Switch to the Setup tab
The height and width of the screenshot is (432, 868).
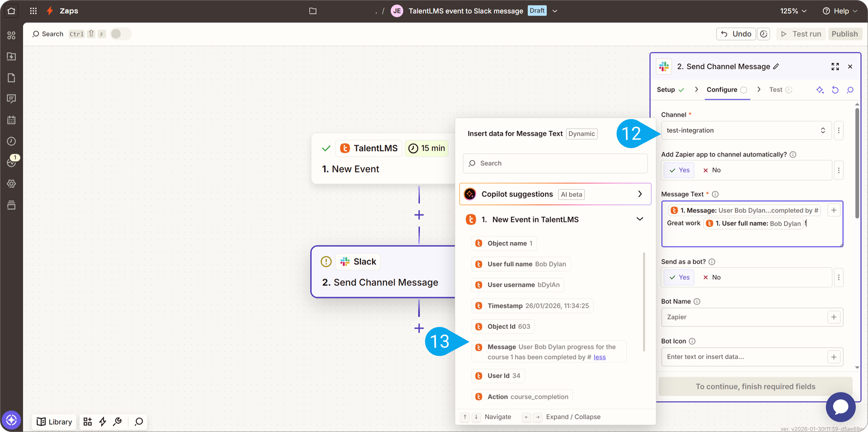666,90
